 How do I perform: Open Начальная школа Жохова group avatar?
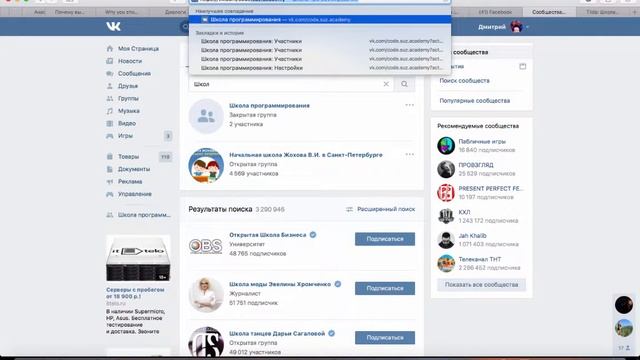(206, 165)
